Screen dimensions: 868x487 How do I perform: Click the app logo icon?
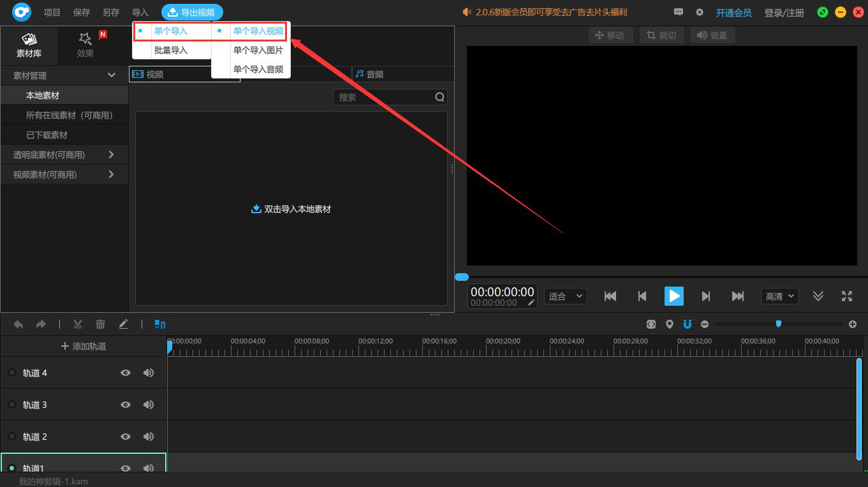click(x=22, y=12)
